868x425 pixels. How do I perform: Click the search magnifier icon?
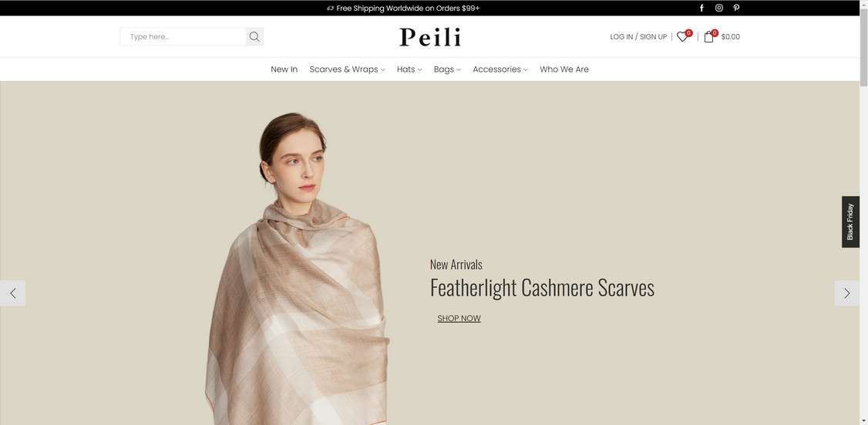254,36
